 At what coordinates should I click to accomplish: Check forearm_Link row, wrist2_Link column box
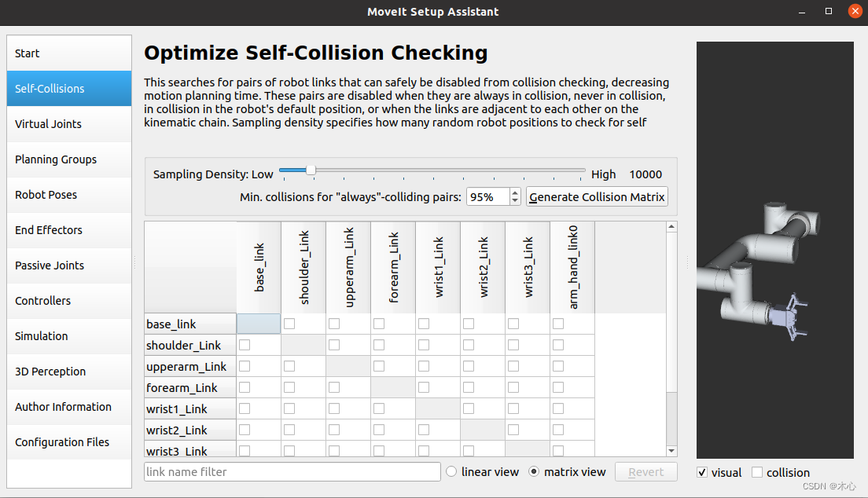click(469, 387)
